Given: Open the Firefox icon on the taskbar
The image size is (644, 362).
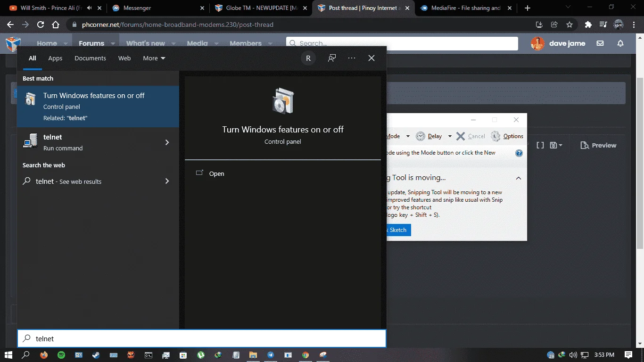Looking at the screenshot, I should 44,355.
